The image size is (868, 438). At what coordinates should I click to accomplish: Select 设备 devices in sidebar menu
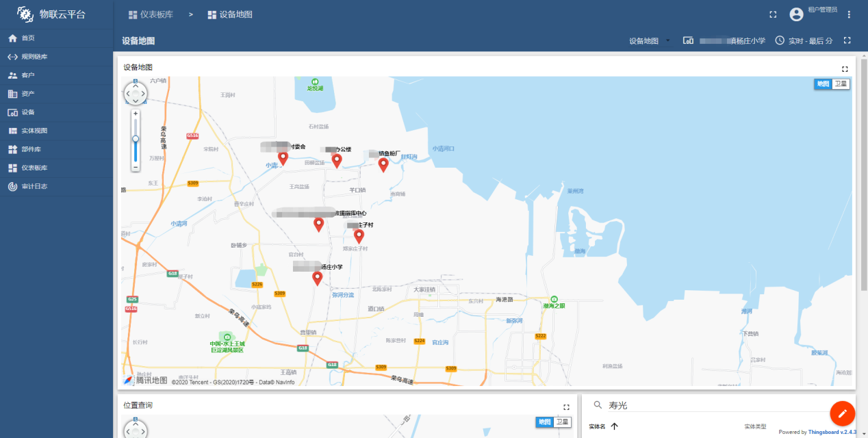click(27, 112)
